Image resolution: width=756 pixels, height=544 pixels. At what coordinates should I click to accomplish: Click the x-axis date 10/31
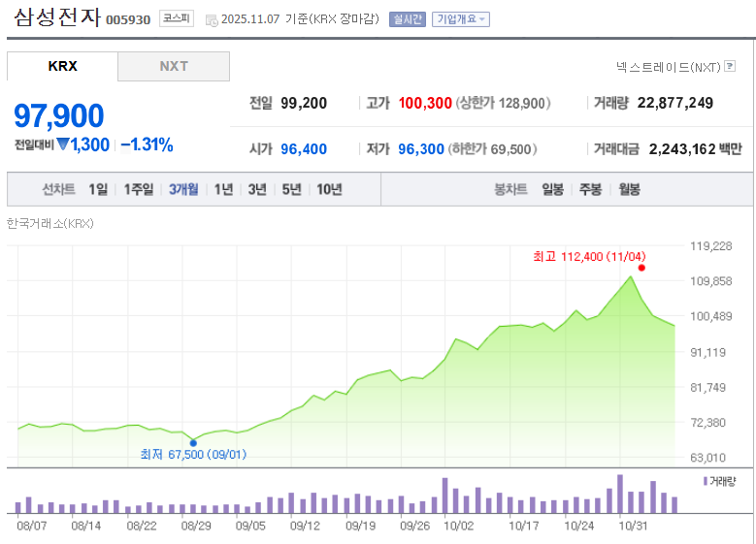click(x=633, y=526)
